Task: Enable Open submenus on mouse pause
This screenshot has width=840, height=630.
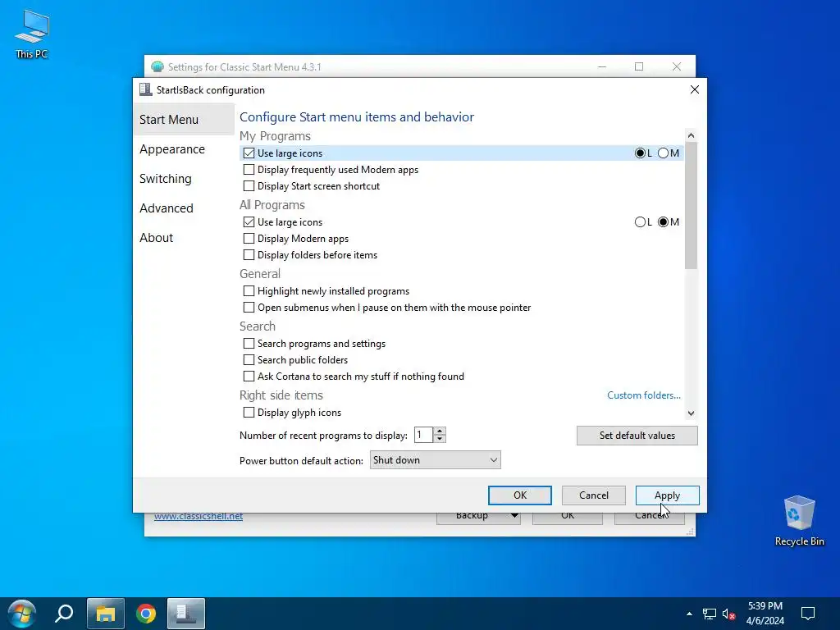Action: pyautogui.click(x=249, y=308)
